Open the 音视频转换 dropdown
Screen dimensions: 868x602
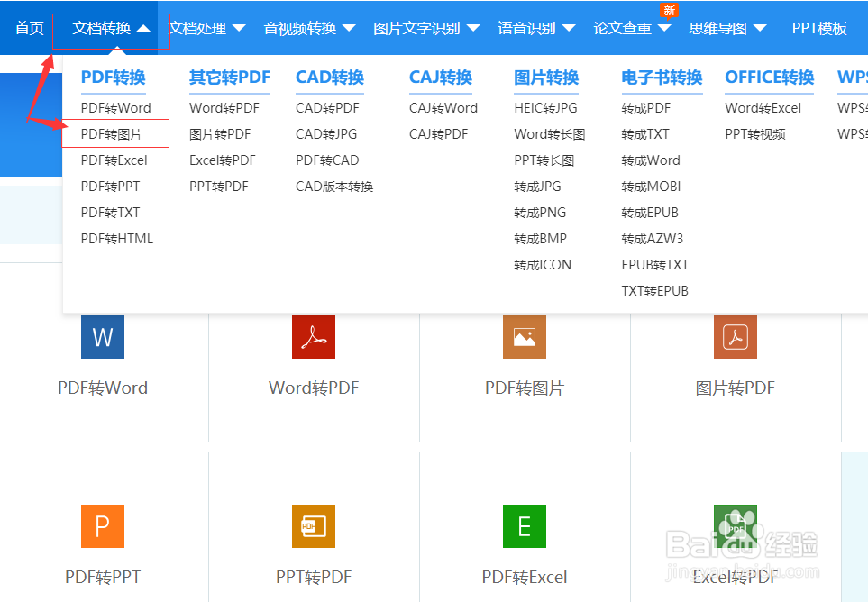(302, 28)
